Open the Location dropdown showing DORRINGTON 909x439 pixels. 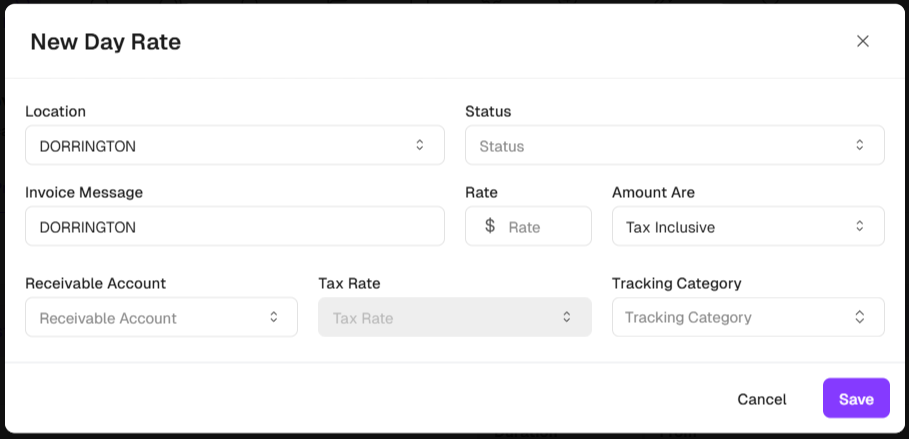[220, 145]
